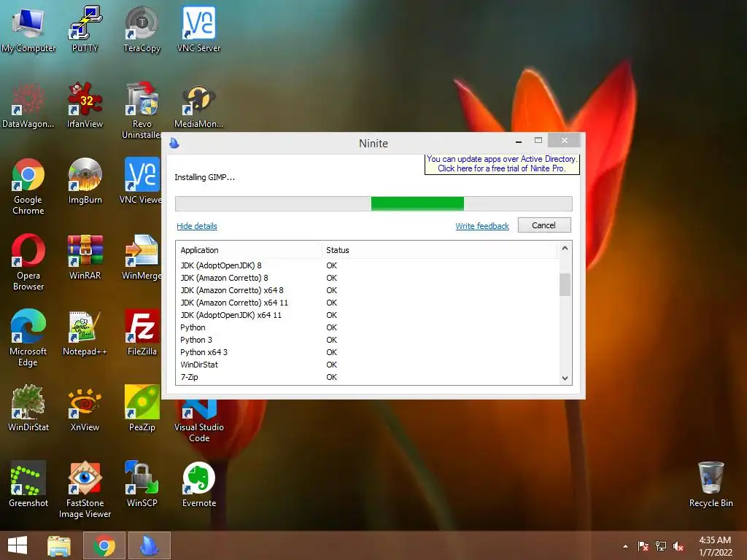Launch Opera Browser from desktop
The height and width of the screenshot is (560, 747).
tap(28, 262)
